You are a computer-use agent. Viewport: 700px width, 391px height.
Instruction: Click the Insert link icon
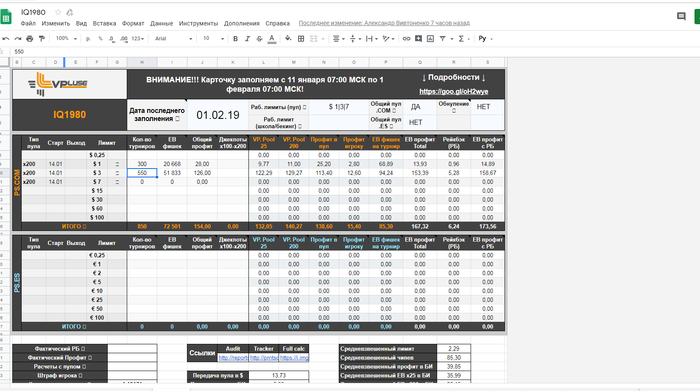(406, 39)
